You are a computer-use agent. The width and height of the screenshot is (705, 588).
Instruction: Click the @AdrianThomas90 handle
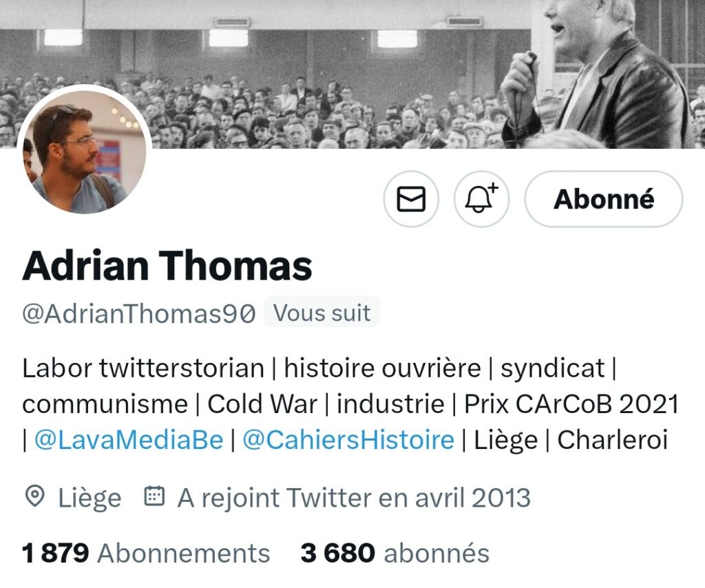coord(139,313)
